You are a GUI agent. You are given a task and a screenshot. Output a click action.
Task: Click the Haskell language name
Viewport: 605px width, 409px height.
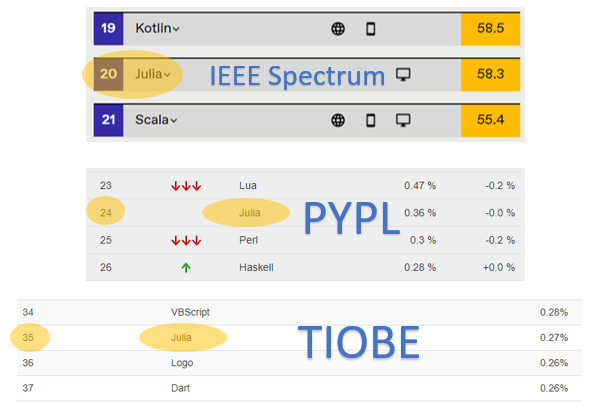point(256,268)
